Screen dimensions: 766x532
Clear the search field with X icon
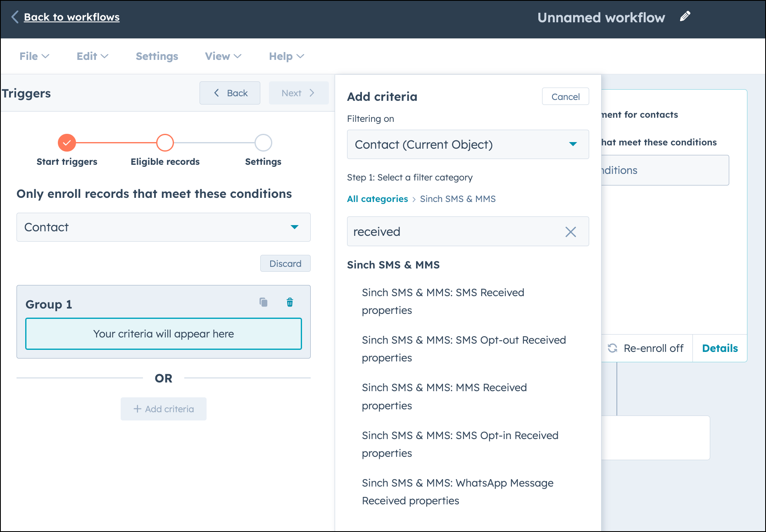pos(571,232)
